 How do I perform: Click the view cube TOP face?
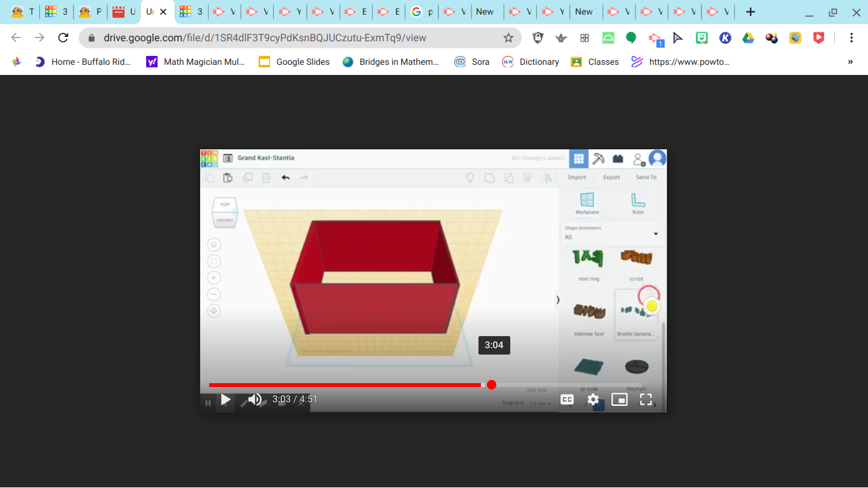tap(225, 205)
